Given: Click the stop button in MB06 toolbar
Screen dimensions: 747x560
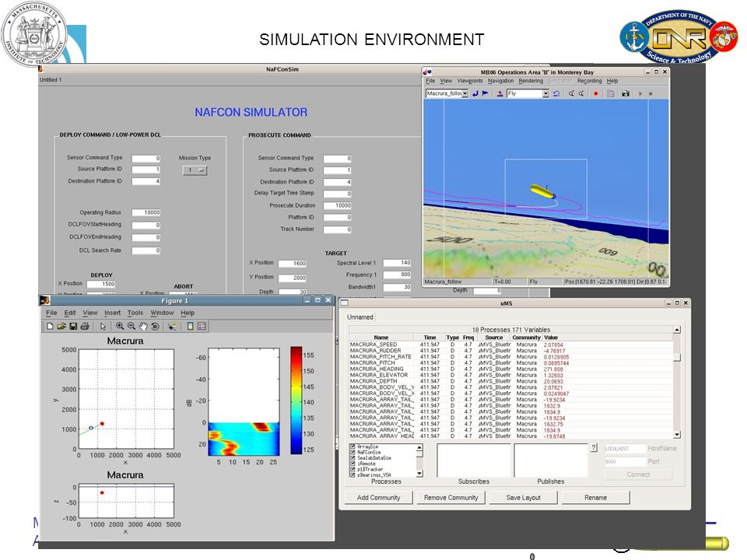Looking at the screenshot, I should 651,94.
